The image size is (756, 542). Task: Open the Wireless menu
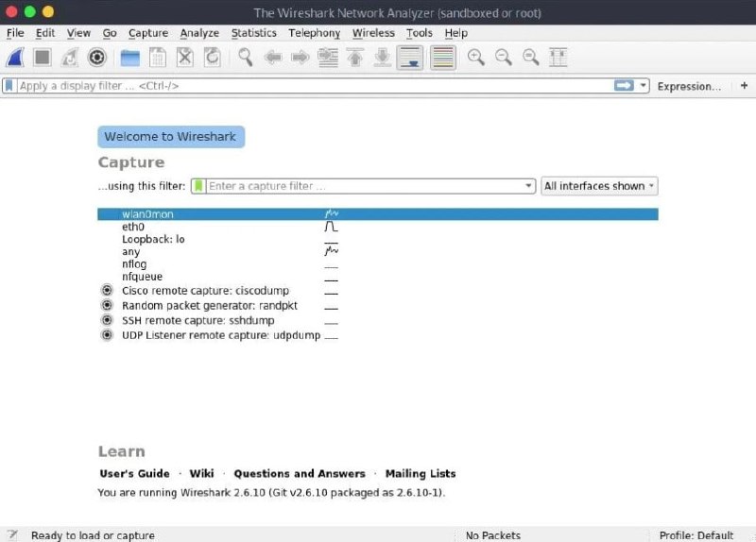pyautogui.click(x=373, y=33)
